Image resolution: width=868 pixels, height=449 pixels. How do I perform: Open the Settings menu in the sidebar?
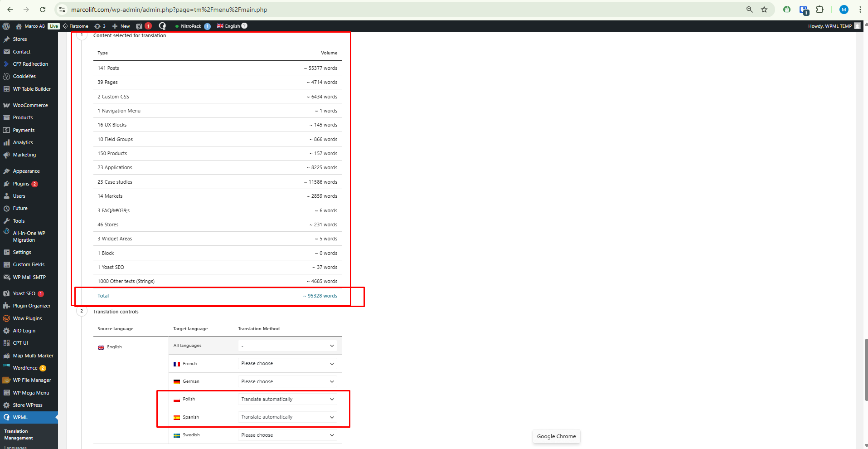pyautogui.click(x=22, y=252)
